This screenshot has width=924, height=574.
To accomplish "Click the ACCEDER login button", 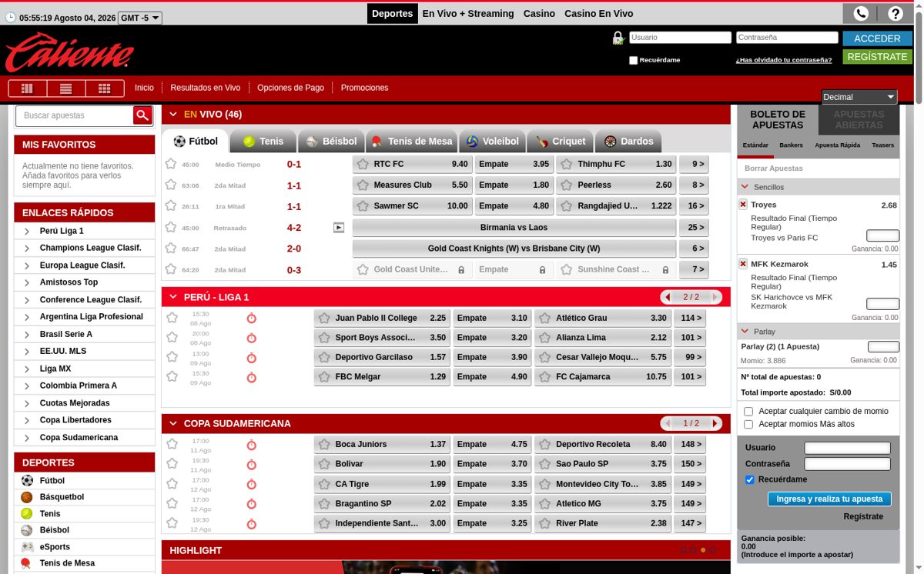I will click(877, 38).
